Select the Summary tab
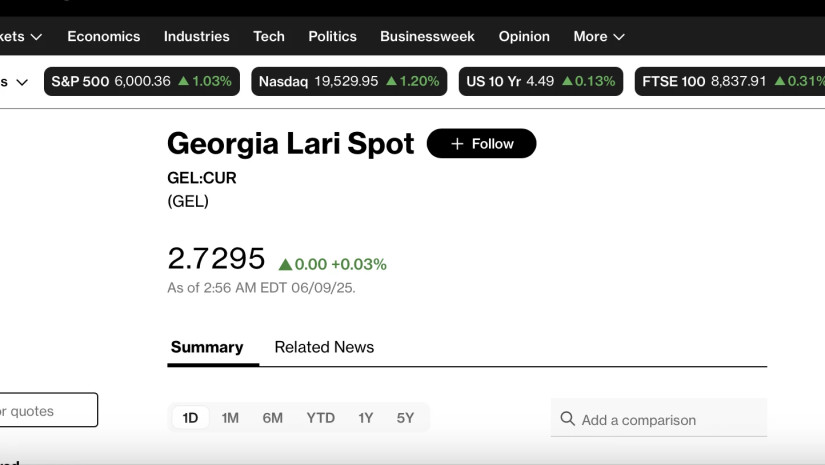This screenshot has width=825, height=465. (207, 347)
